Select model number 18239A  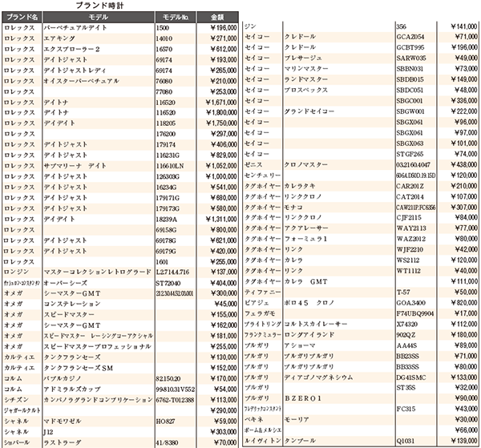[x=167, y=220]
